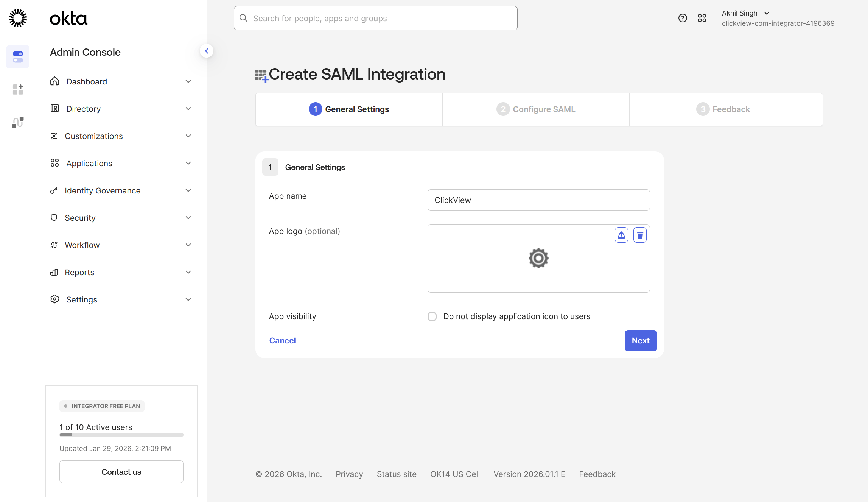Click the Integrator Free Plan badge
Screen dimensions: 868x502
pos(102,406)
